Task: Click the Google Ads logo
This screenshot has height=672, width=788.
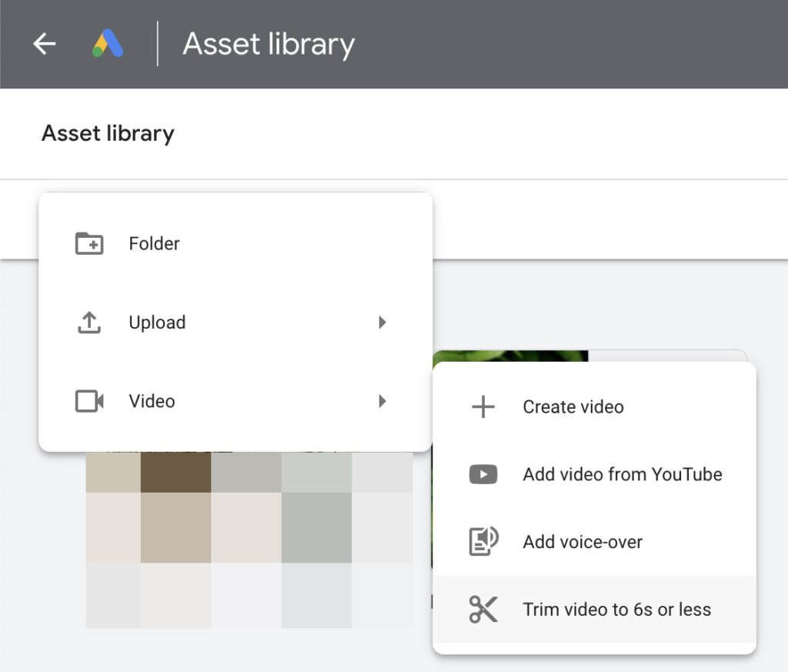Action: click(x=108, y=44)
